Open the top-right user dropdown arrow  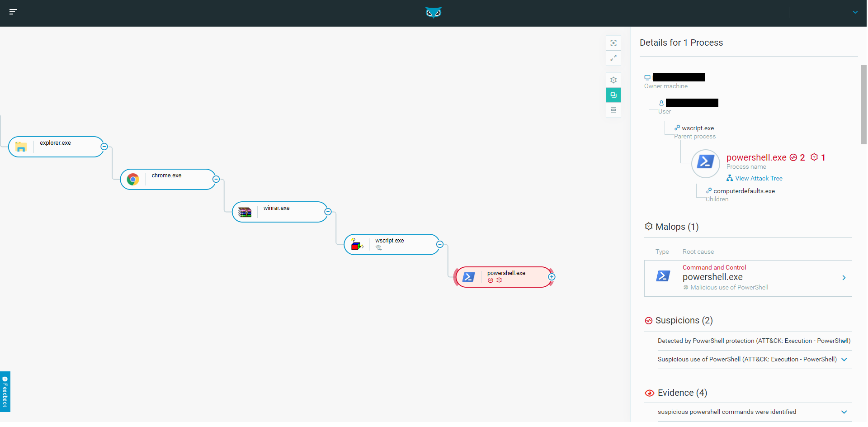click(855, 12)
